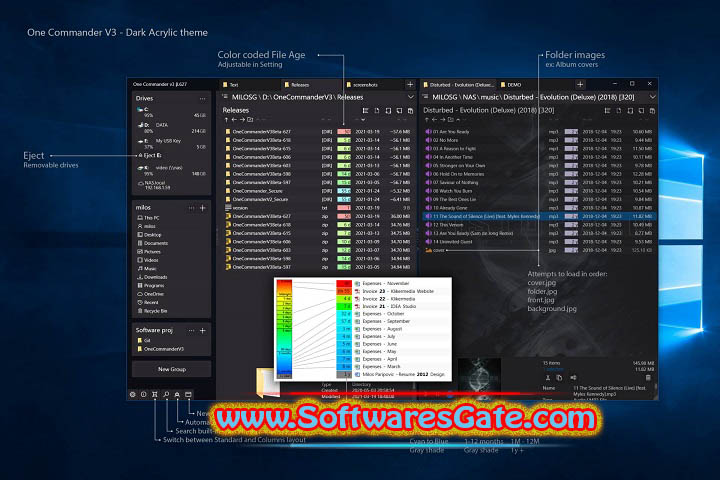
Task: Open Downloads in the favorites list
Action: (152, 277)
